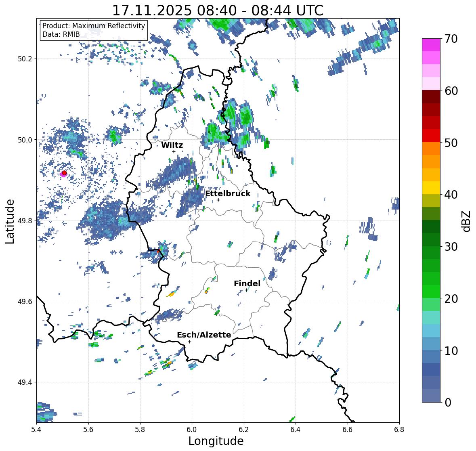The image size is (476, 451).
Task: Click the 6.8 longitude tick label
Action: (x=399, y=430)
